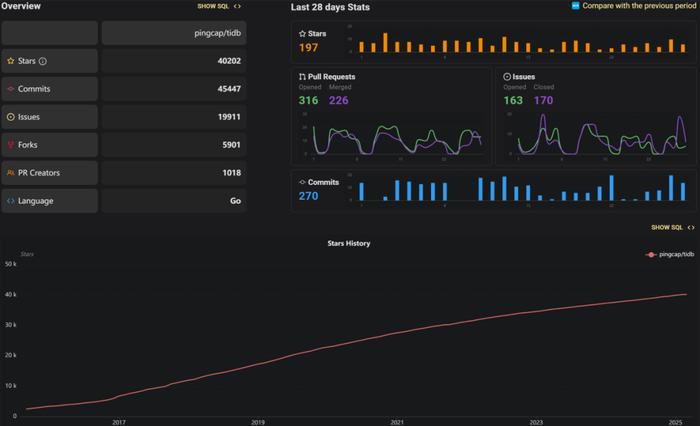Click the code brackets next to Overview SHOW SQL

click(237, 6)
